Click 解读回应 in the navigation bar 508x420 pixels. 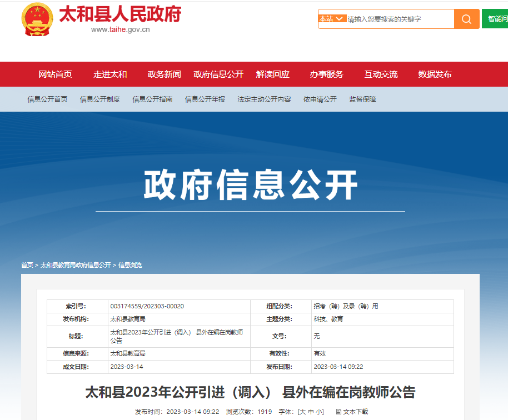click(x=272, y=74)
